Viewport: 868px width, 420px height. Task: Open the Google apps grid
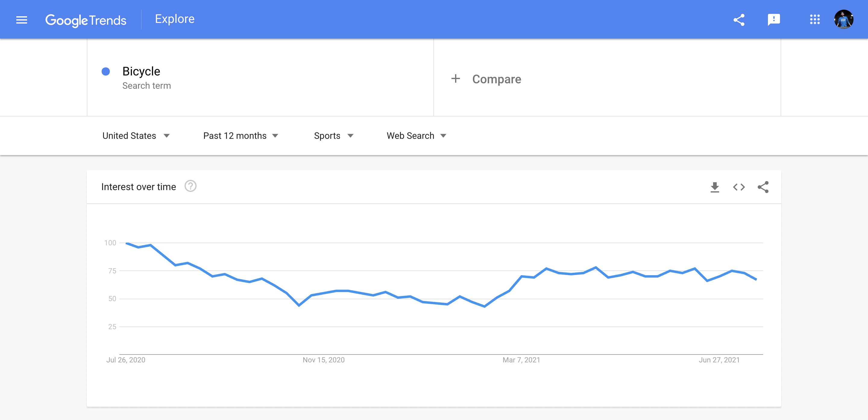coord(814,20)
